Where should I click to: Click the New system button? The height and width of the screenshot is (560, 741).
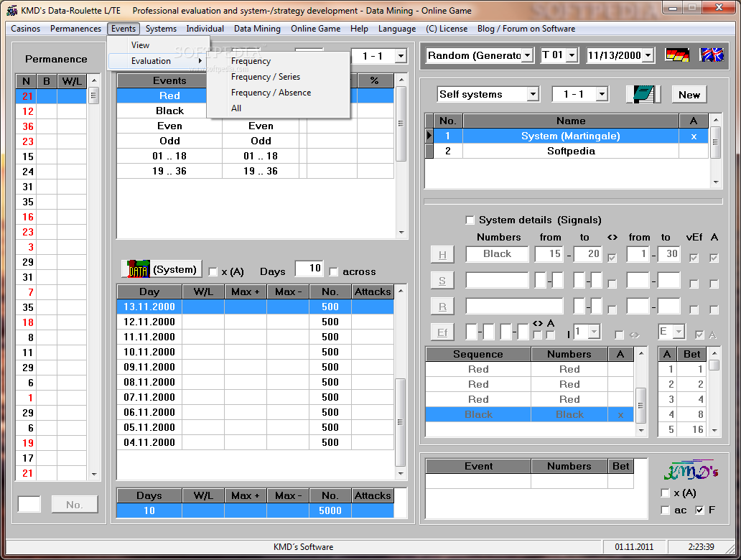tap(689, 95)
